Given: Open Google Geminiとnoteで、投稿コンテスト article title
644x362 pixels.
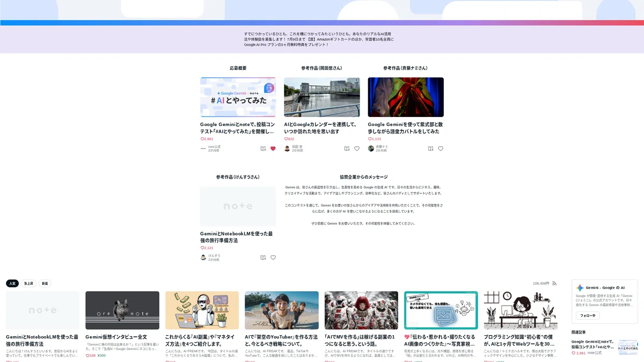Looking at the screenshot, I should click(238, 128).
